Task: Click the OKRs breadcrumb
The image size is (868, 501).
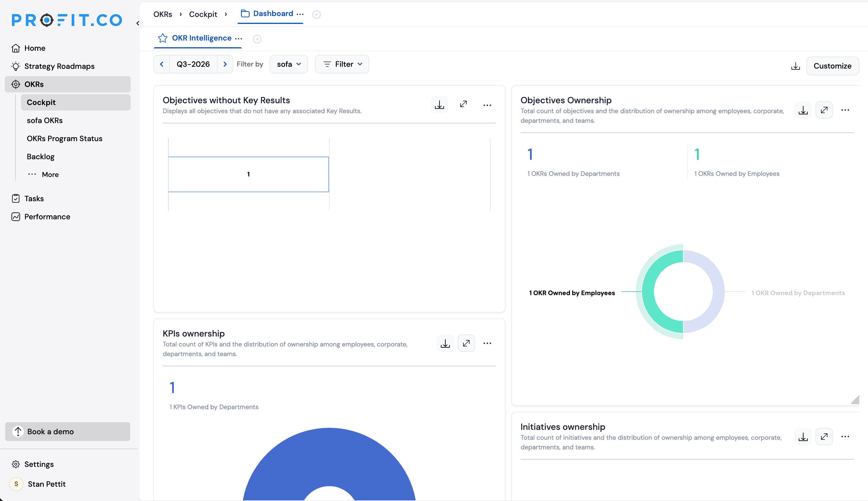Action: [163, 14]
